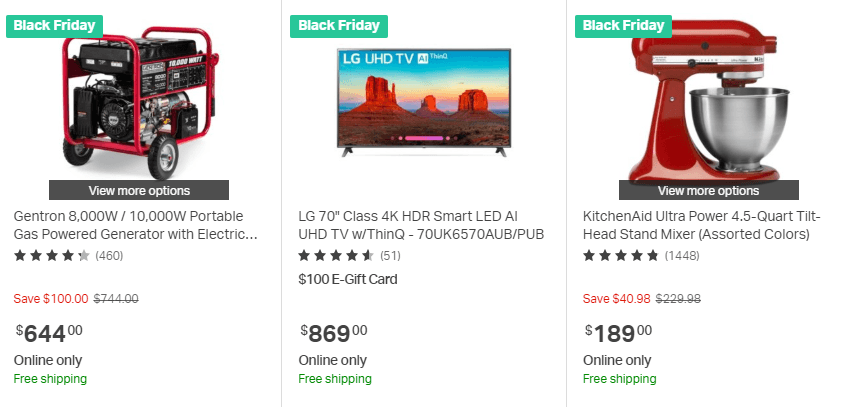Image resolution: width=847 pixels, height=407 pixels.
Task: Open Gentron 8,000W Portable Generator title link
Action: (135, 225)
